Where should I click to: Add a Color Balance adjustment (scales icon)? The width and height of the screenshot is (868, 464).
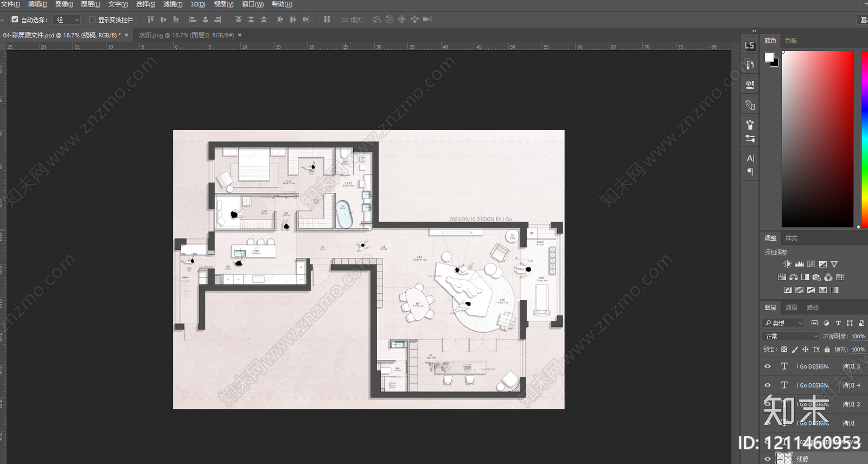click(794, 277)
